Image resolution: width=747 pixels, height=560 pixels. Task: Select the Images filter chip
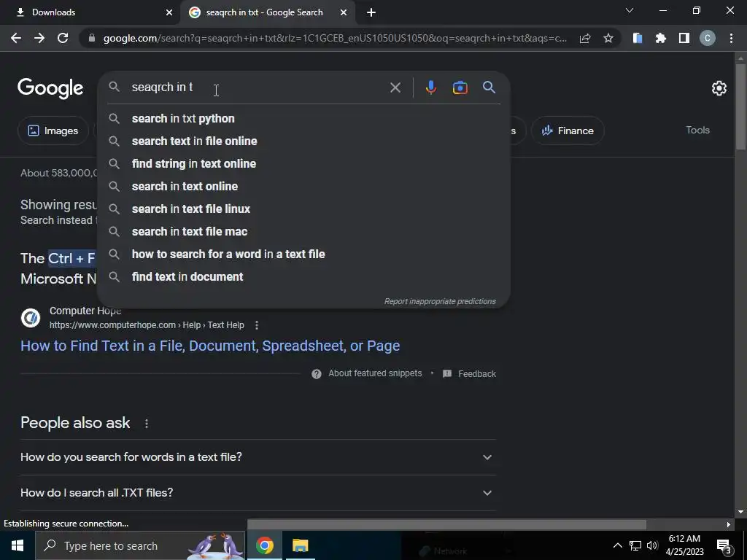[x=53, y=131]
